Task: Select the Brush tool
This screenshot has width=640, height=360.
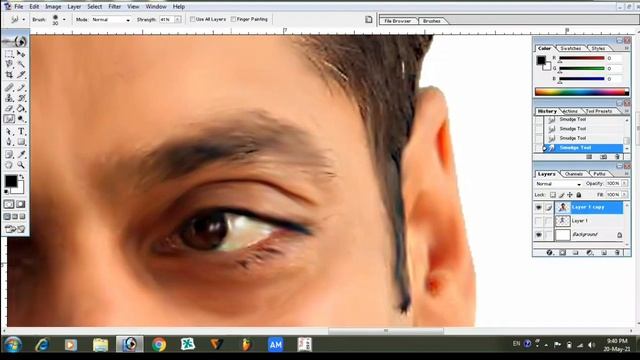Action: tap(21, 87)
